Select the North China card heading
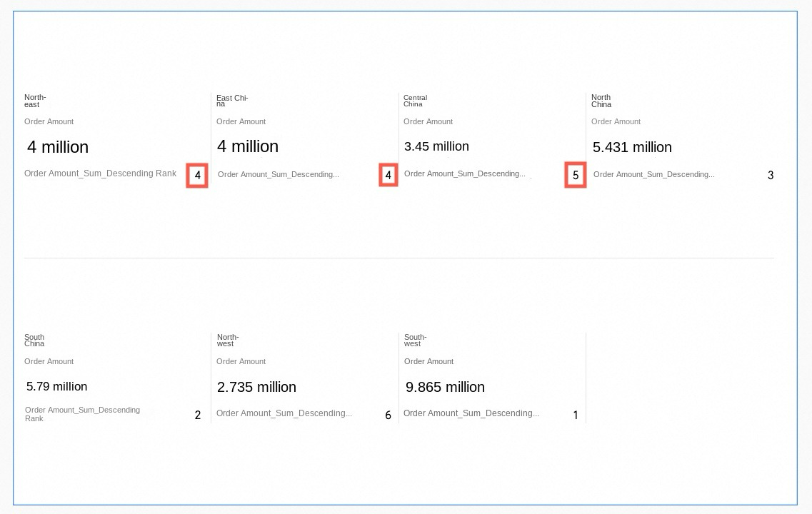Viewport: 812px width, 514px height. coord(601,101)
